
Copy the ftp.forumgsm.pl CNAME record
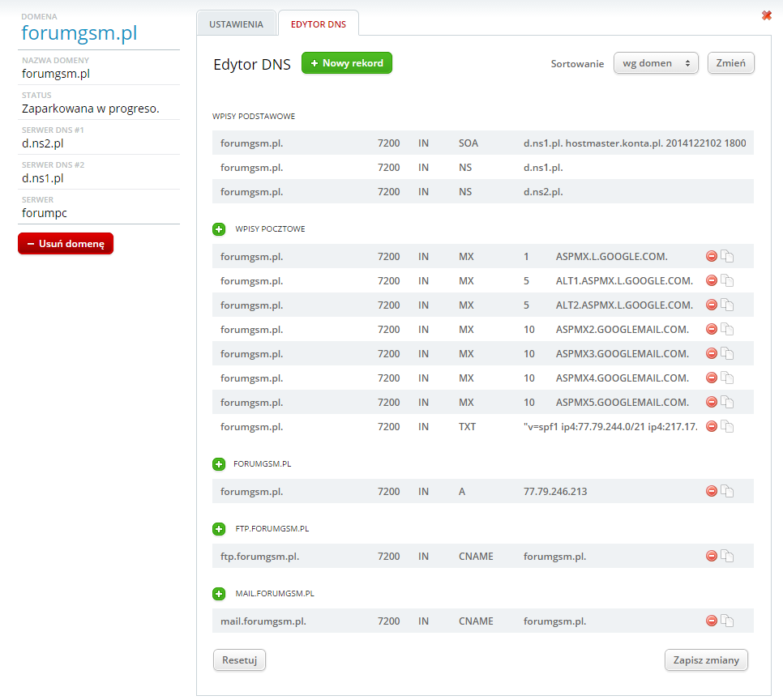click(728, 557)
